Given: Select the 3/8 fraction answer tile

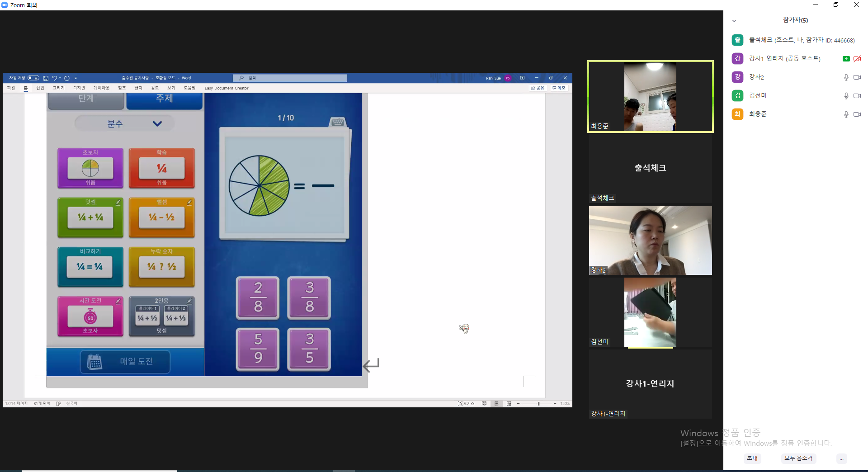Looking at the screenshot, I should coord(309,298).
